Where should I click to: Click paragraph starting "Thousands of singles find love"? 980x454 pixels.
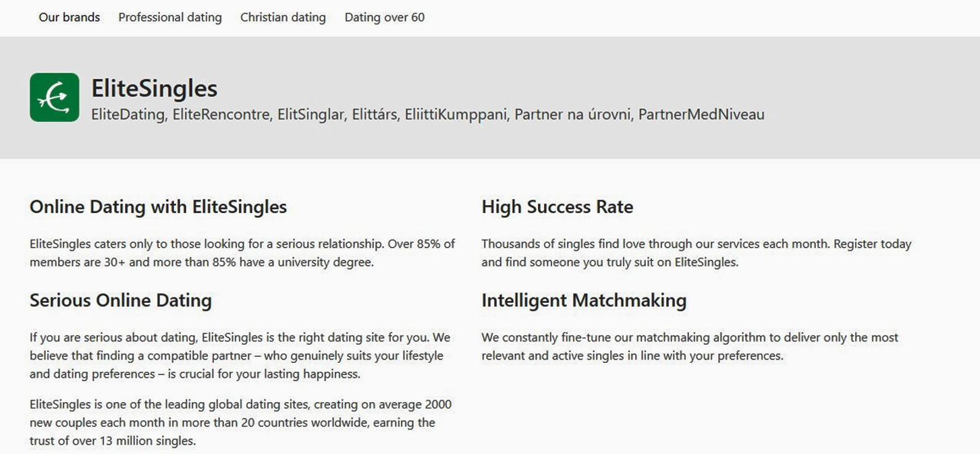click(x=696, y=253)
